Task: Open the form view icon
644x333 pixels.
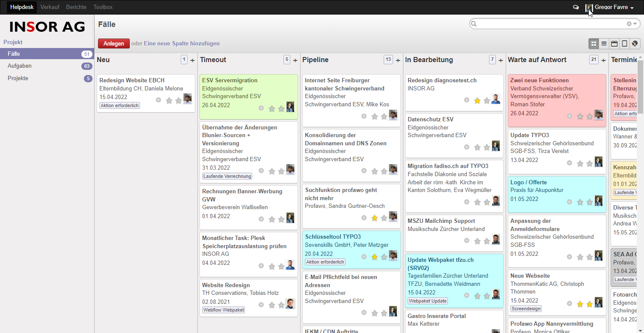Action: point(625,44)
